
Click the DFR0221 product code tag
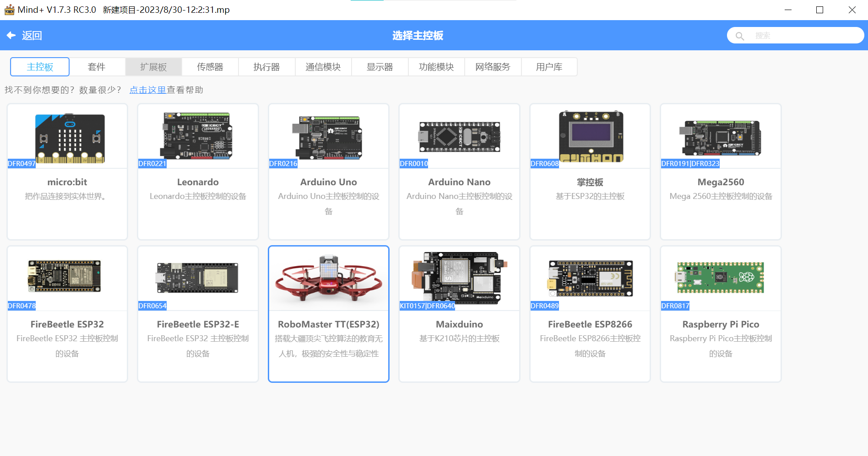152,164
